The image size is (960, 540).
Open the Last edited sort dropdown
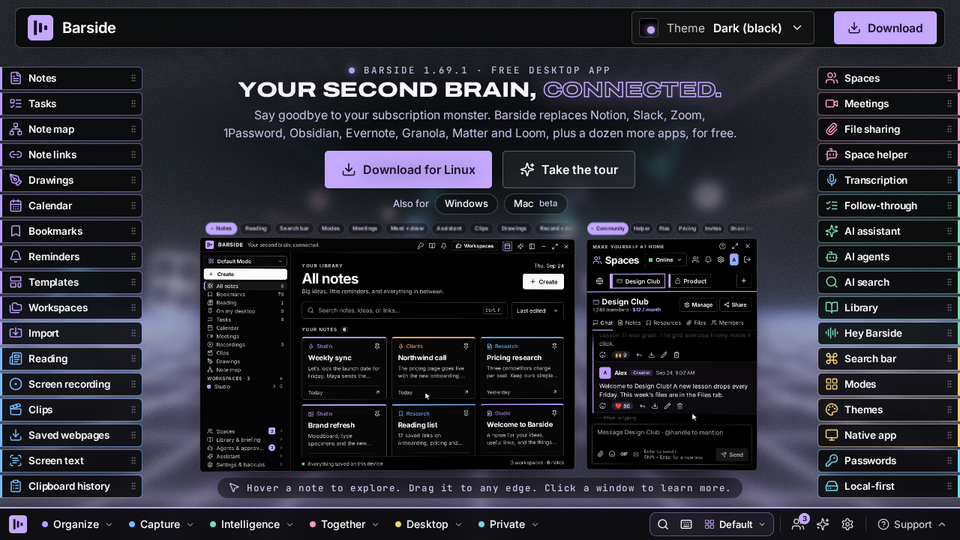537,311
